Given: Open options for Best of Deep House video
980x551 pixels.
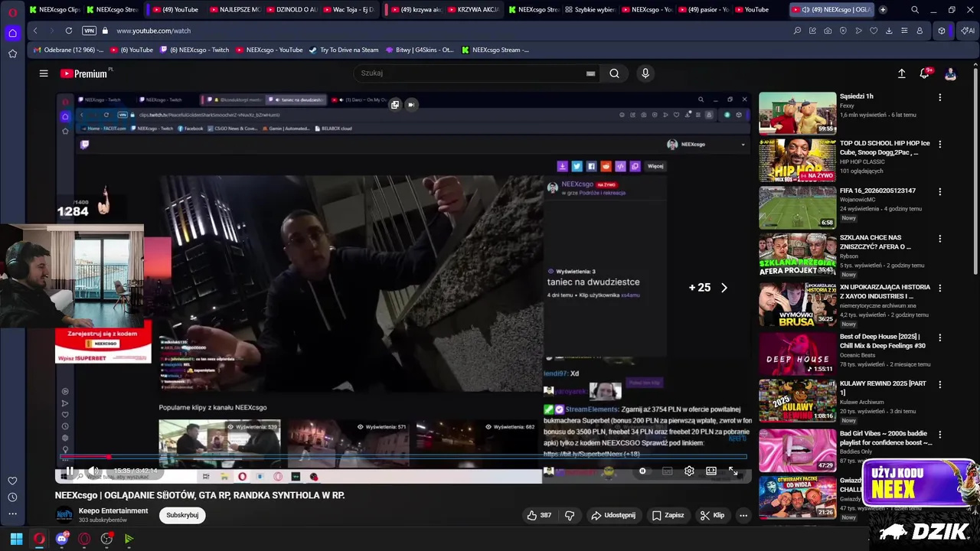Looking at the screenshot, I should pos(939,337).
